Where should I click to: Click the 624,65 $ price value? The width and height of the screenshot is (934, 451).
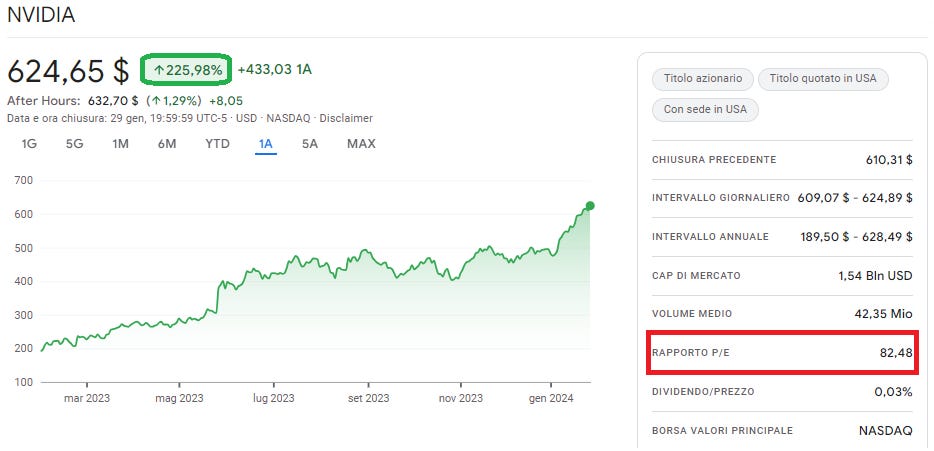[x=68, y=71]
